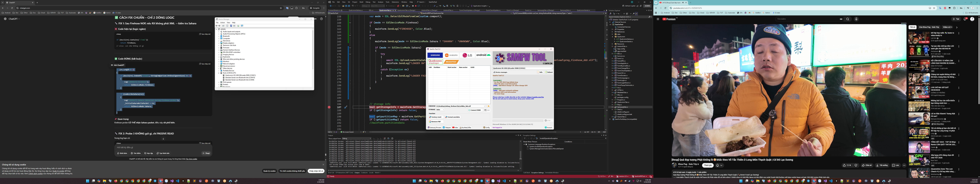Check Common Language Runtime Exceptions checkbox
Viewport: 980px width, 184px height.
pos(526,144)
